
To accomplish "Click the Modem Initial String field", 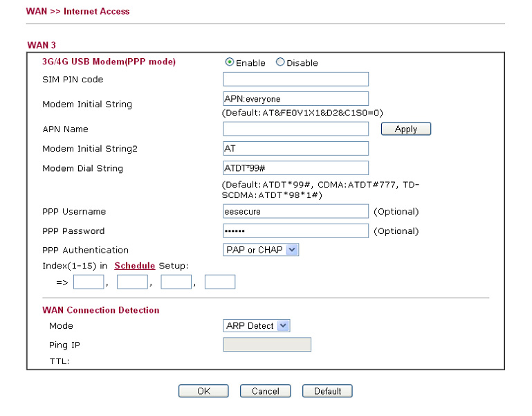I will 296,99.
